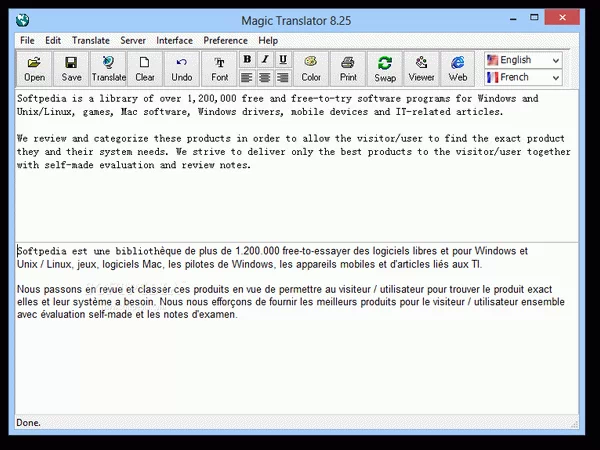
Task: Open the Font settings toolbar icon
Action: [219, 69]
